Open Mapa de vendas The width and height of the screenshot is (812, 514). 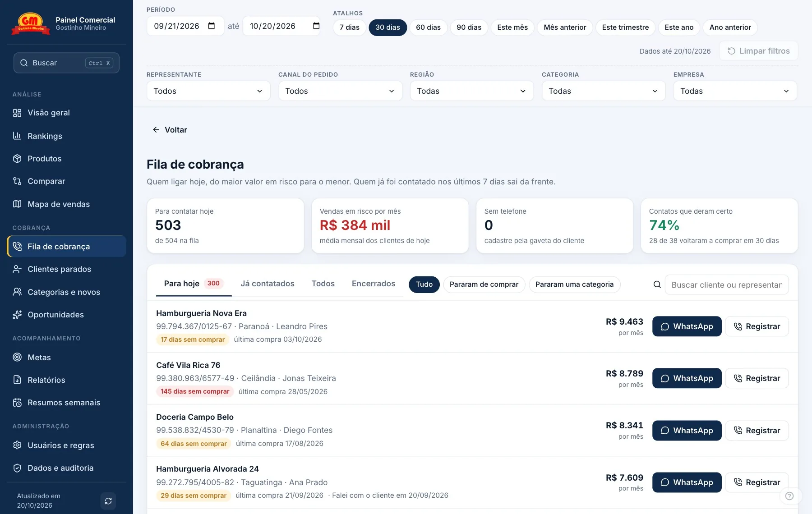[x=66, y=204]
